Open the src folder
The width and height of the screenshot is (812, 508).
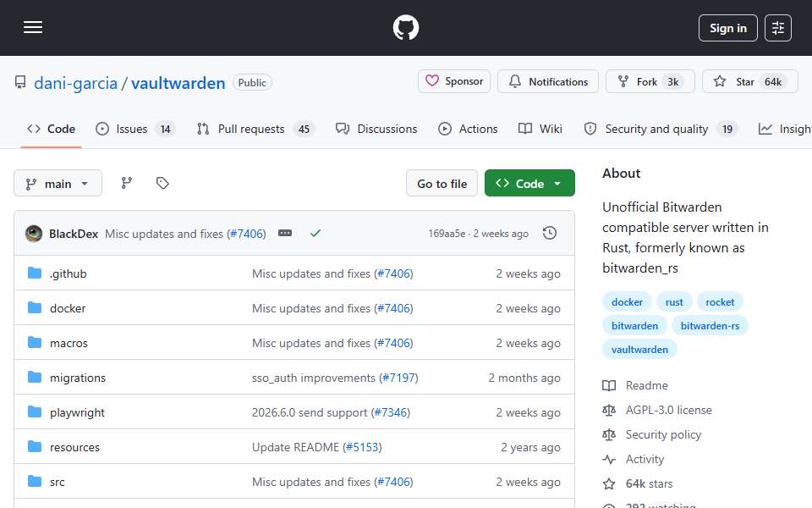coord(58,482)
